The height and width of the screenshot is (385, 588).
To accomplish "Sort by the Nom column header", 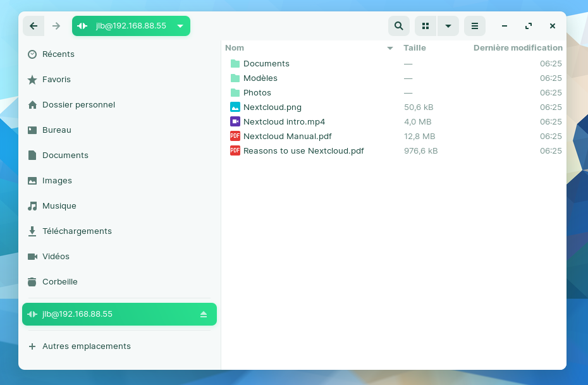I will point(235,48).
